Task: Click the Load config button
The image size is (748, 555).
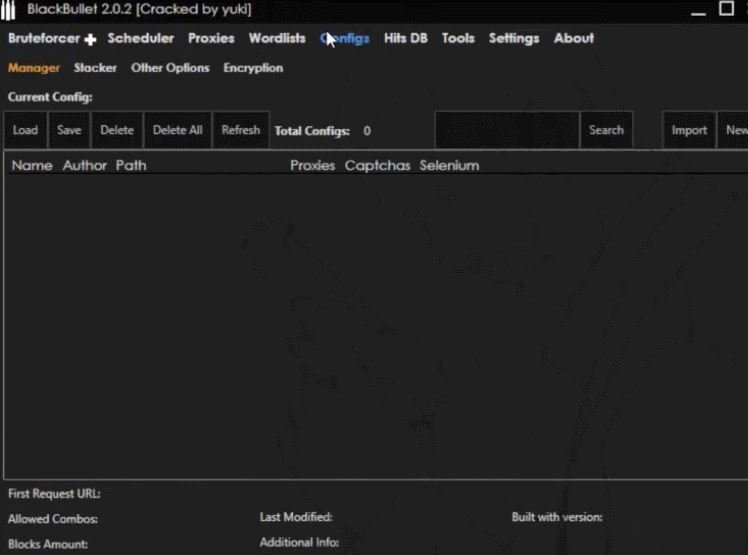Action: [x=25, y=130]
